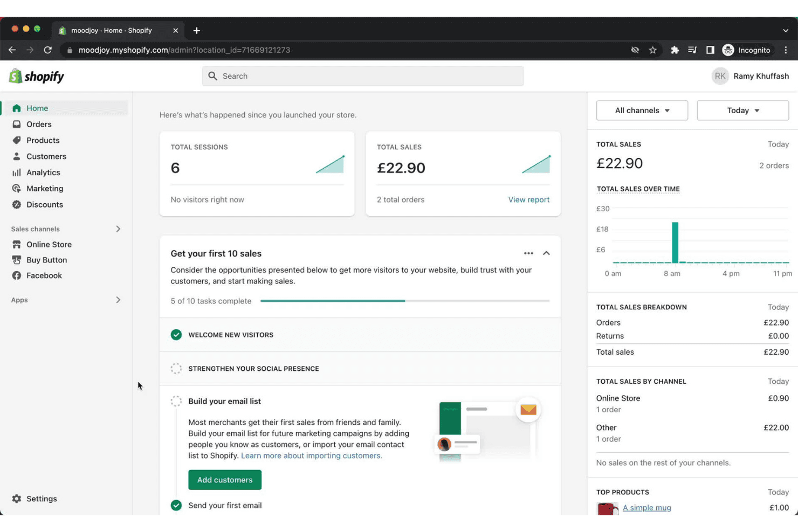The width and height of the screenshot is (798, 532).
Task: Open Learn more about importing customers link
Action: [x=312, y=455]
